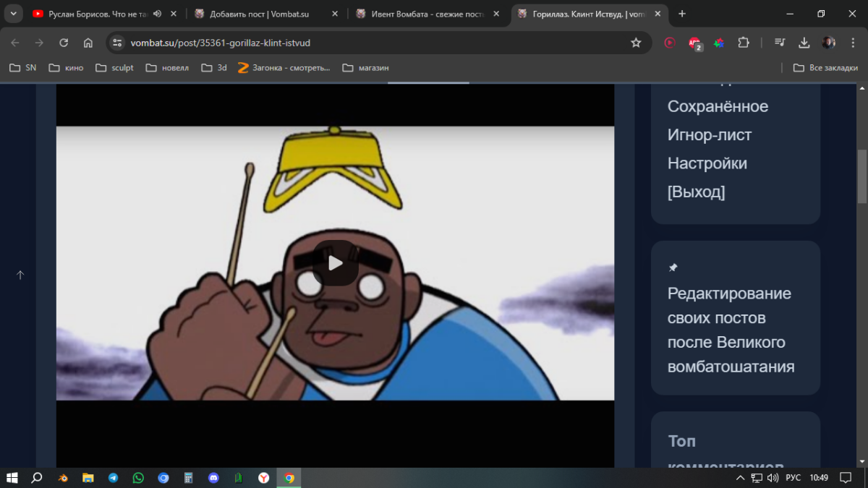Reload the current page

coord(64,43)
